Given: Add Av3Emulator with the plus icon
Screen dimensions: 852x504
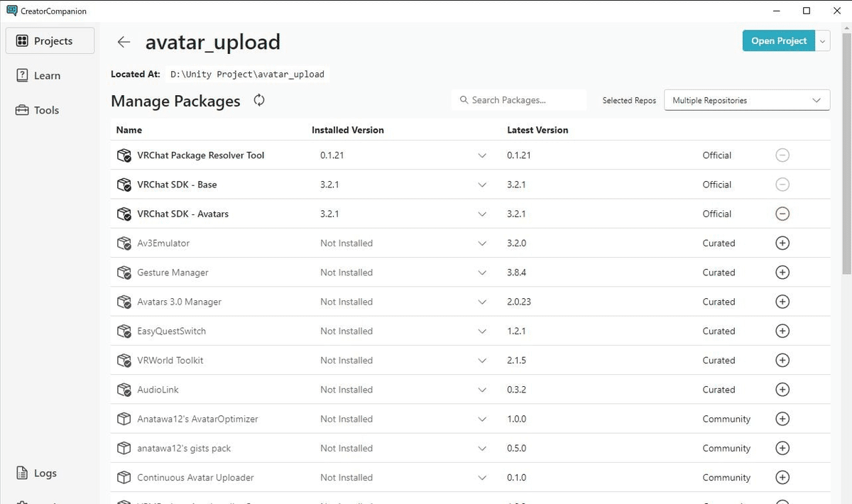Looking at the screenshot, I should pyautogui.click(x=782, y=243).
